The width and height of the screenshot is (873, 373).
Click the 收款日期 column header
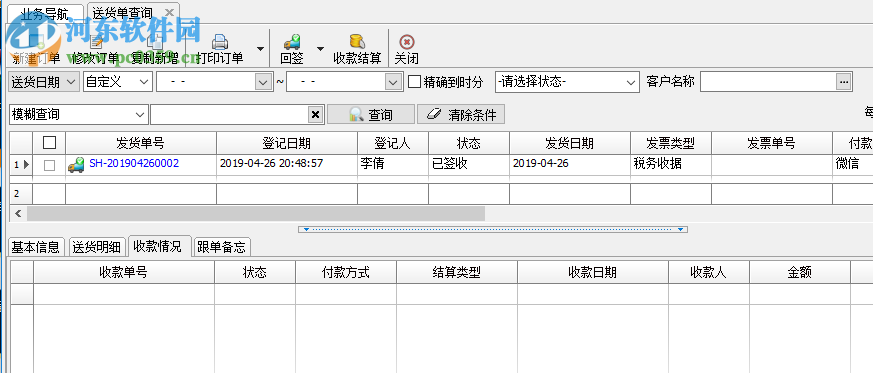[592, 272]
